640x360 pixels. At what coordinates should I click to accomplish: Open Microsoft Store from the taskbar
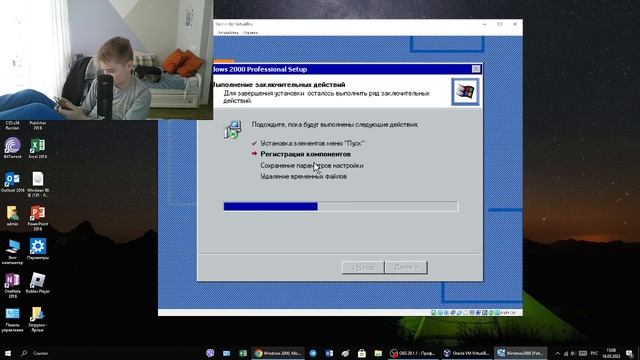click(362, 353)
